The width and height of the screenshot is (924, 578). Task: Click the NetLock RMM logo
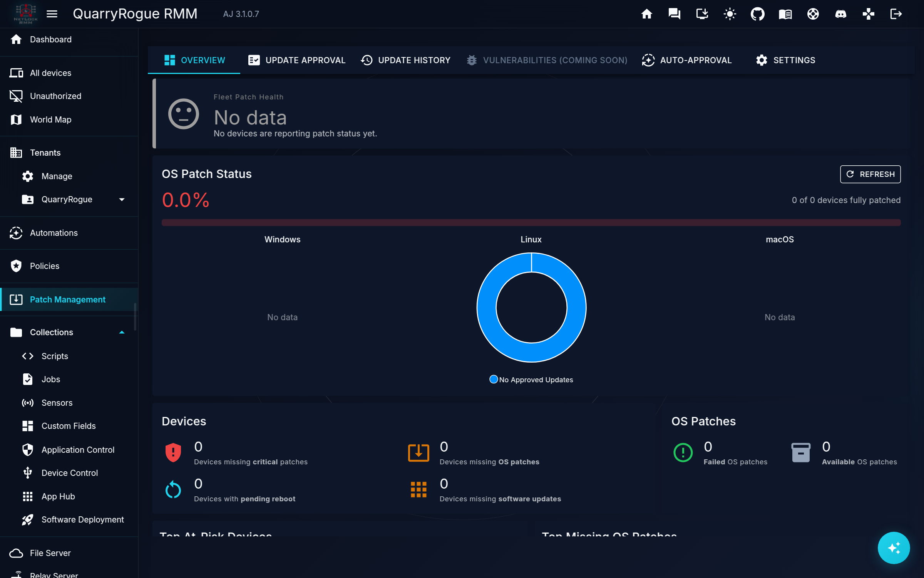25,14
